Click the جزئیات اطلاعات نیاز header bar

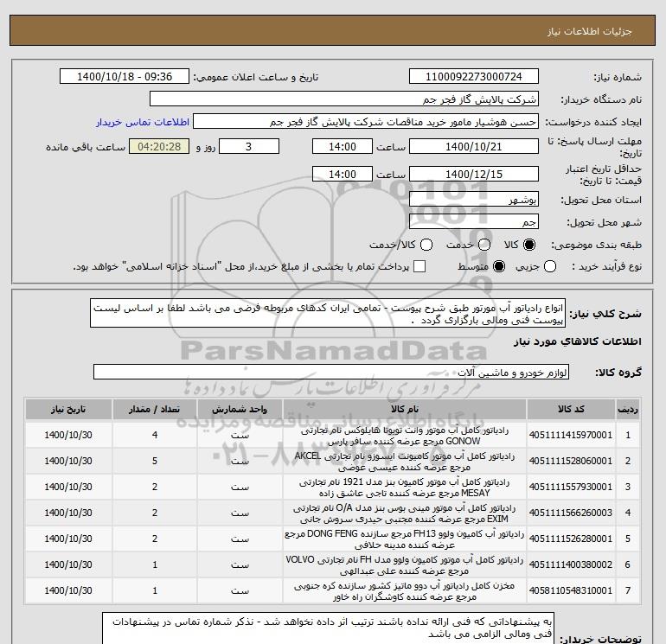pos(333,30)
